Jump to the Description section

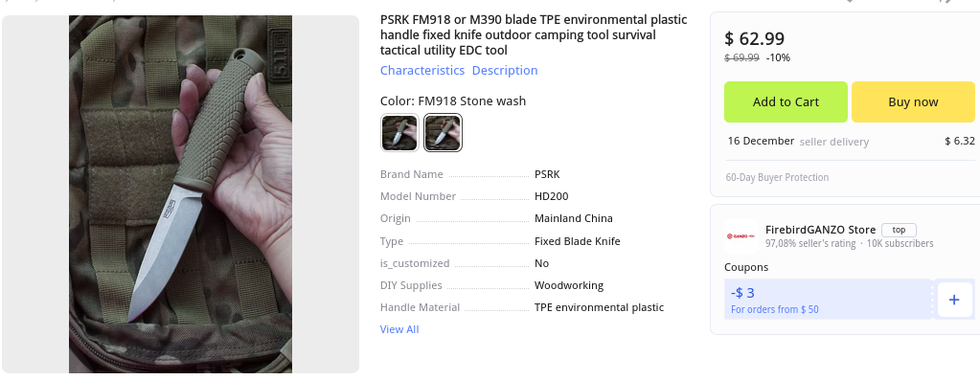[505, 71]
